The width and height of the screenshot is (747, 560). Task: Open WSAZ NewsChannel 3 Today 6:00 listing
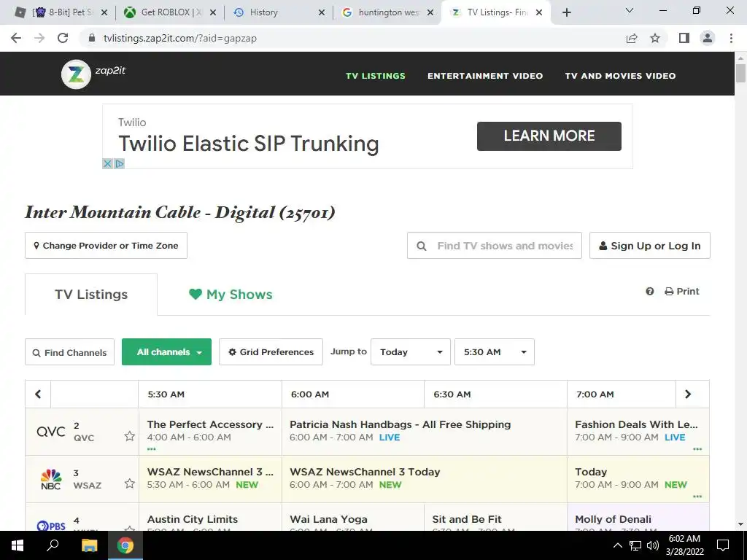(425, 479)
